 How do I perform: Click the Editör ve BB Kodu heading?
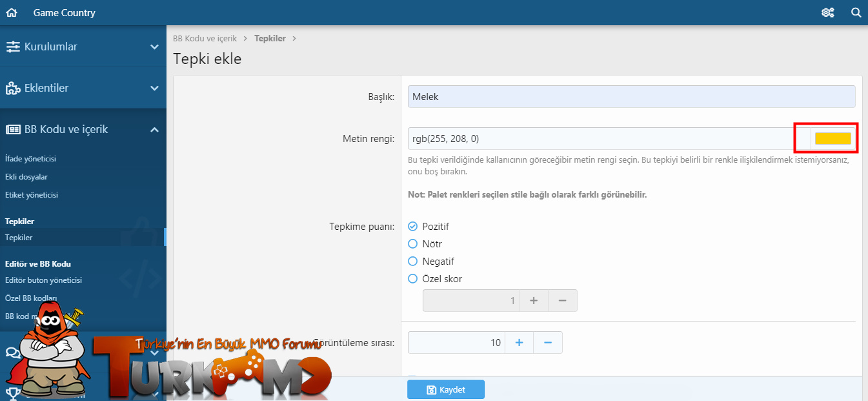point(37,263)
